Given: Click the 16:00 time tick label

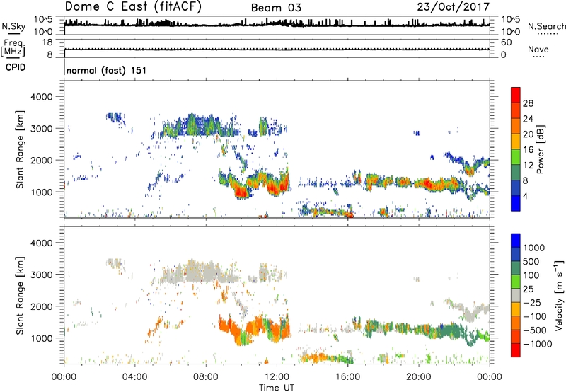Looking at the screenshot, I should pos(347,377).
